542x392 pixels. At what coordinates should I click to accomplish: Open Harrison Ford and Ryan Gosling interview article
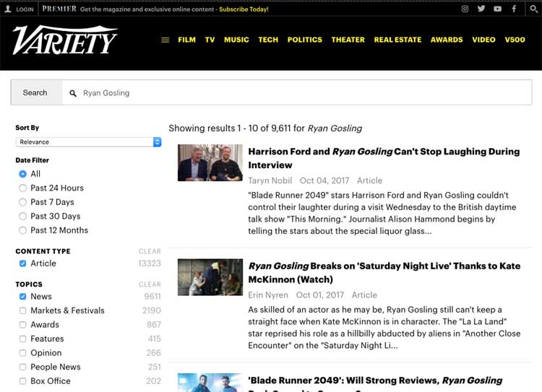coord(384,158)
